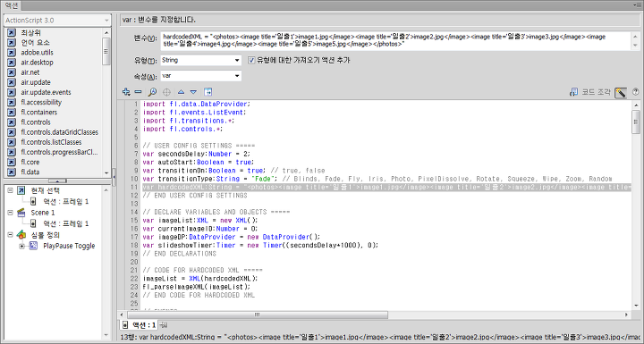
Task: Click the Scene 1 clapperboard icon
Action: (x=21, y=213)
